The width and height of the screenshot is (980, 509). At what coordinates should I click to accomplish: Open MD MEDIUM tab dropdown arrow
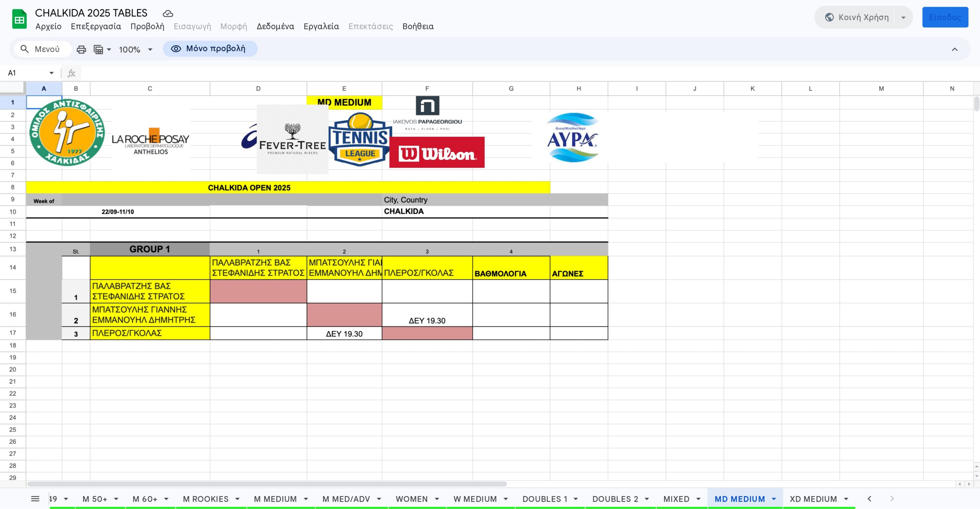pyautogui.click(x=774, y=499)
